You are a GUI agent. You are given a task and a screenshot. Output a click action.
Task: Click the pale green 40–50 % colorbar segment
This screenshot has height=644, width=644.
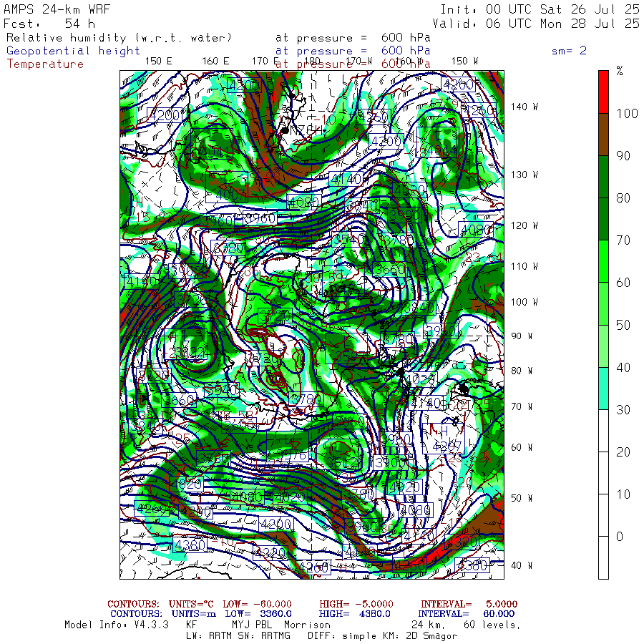click(x=603, y=346)
